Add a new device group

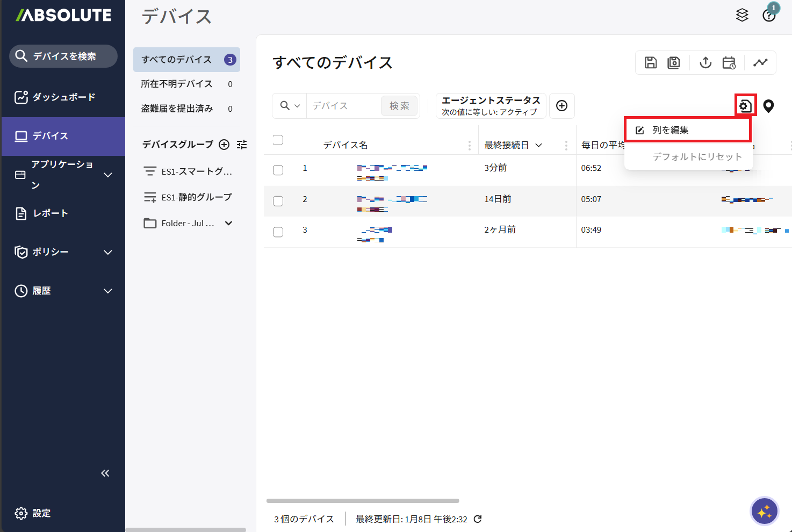point(224,145)
